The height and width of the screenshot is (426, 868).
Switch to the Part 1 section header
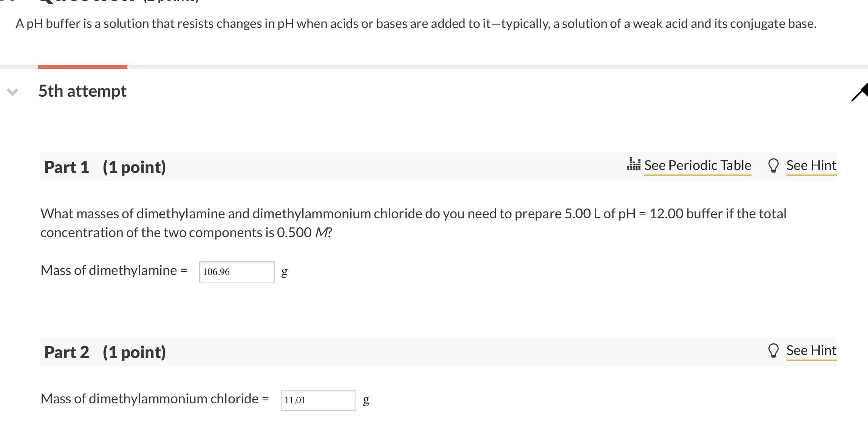click(x=105, y=166)
